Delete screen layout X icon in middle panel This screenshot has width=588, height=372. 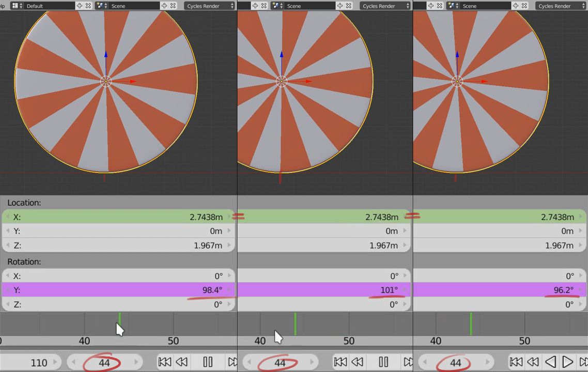tap(264, 6)
